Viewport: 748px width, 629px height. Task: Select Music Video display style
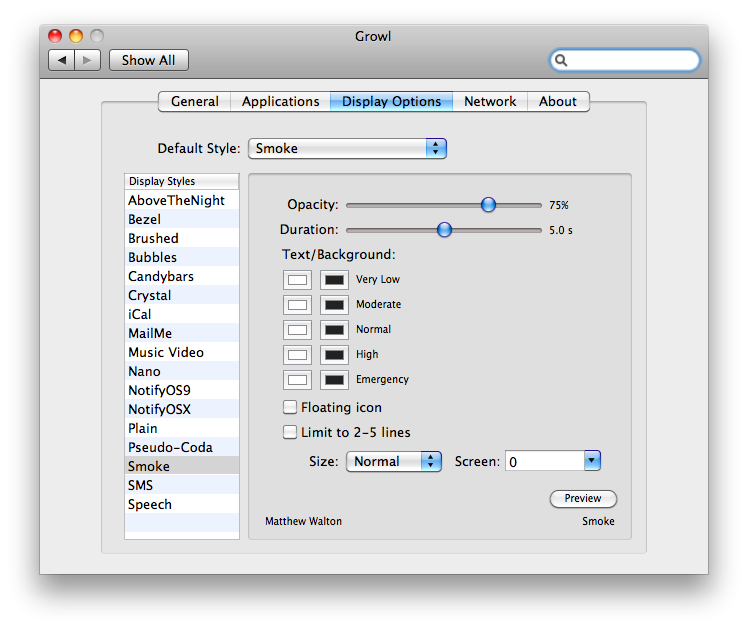(166, 352)
